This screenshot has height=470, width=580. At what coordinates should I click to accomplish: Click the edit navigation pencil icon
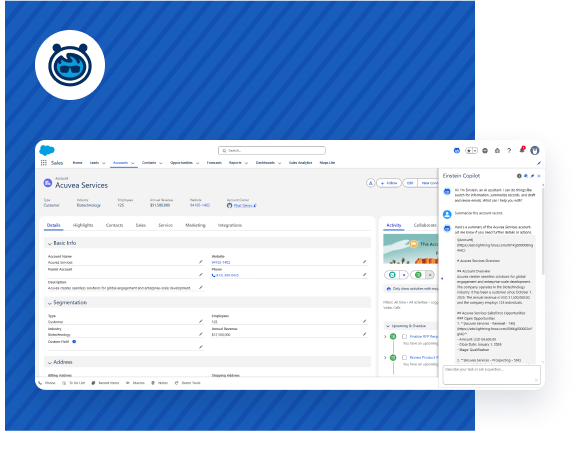(539, 163)
